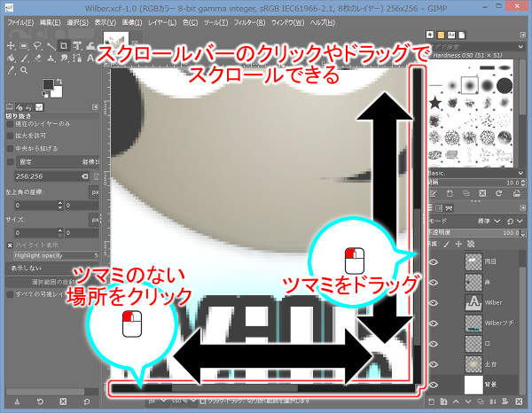The height and width of the screenshot is (413, 532).
Task: Activate the Crop tool in the toolbox
Action: (64, 46)
